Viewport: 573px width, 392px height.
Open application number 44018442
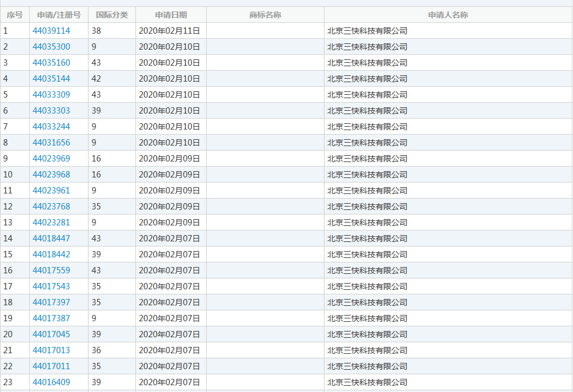coord(51,254)
